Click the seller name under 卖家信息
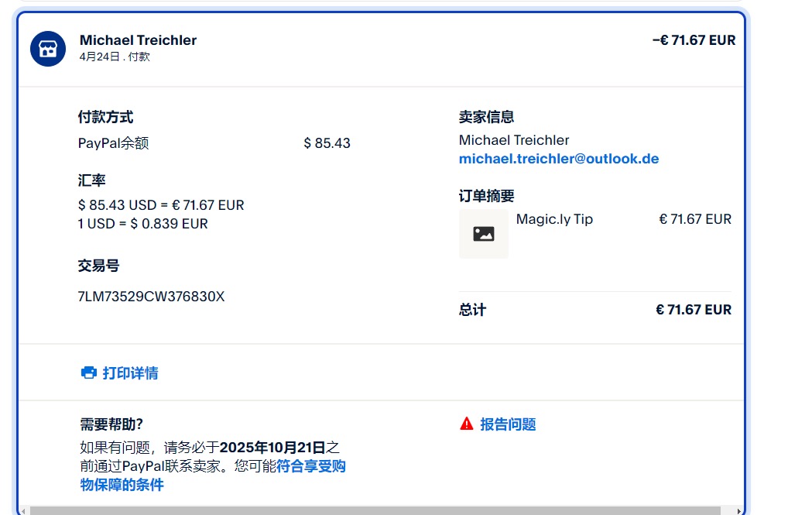This screenshot has width=812, height=515. (513, 140)
